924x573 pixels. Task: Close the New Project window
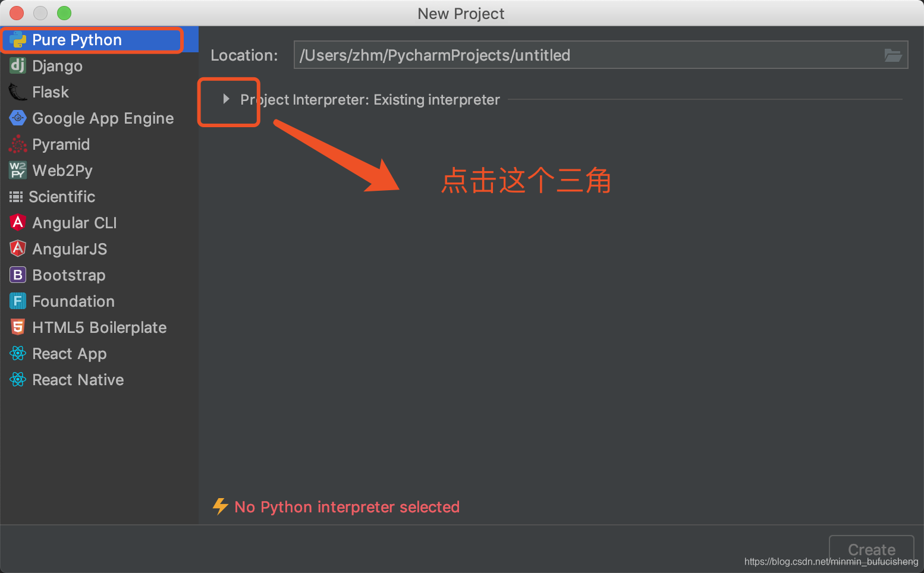(x=17, y=13)
